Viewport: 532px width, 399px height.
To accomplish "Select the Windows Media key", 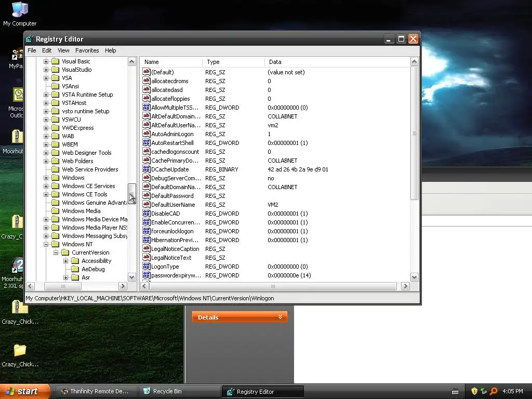I will (x=81, y=211).
